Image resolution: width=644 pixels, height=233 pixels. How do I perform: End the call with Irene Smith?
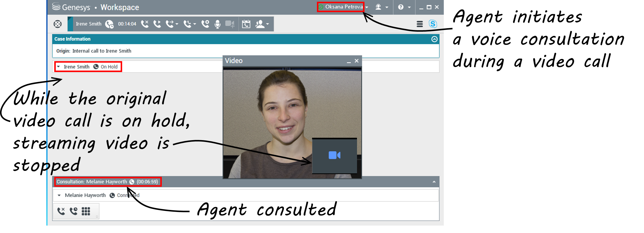(x=145, y=24)
